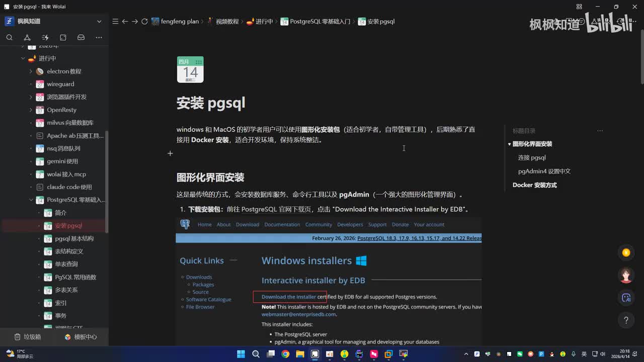Open the Windows Start button
This screenshot has height=362, width=644.
[x=241, y=354]
